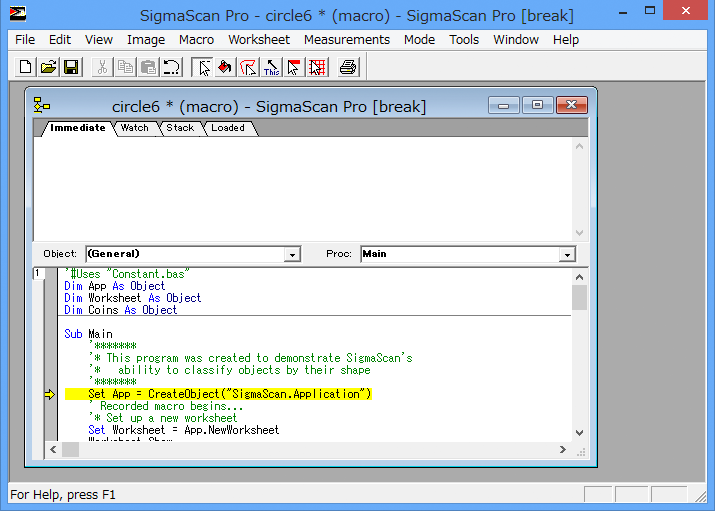Switch to the Immediate tab
Viewport: 715px width, 511px height.
click(78, 128)
